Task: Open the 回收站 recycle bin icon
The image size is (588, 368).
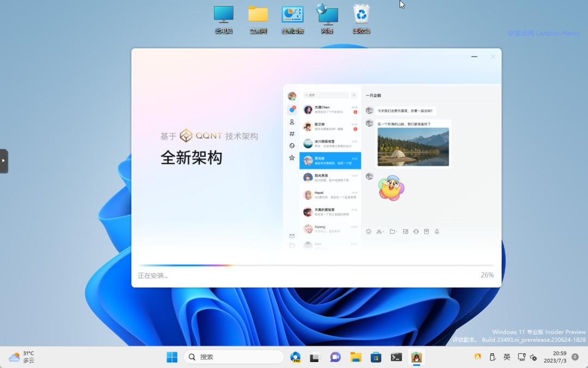Action: [x=362, y=20]
